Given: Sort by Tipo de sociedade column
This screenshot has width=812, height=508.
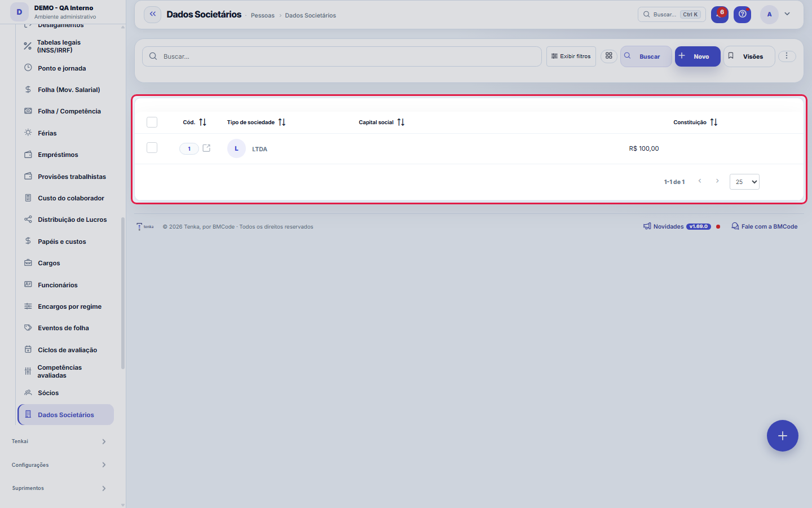Looking at the screenshot, I should coord(282,122).
